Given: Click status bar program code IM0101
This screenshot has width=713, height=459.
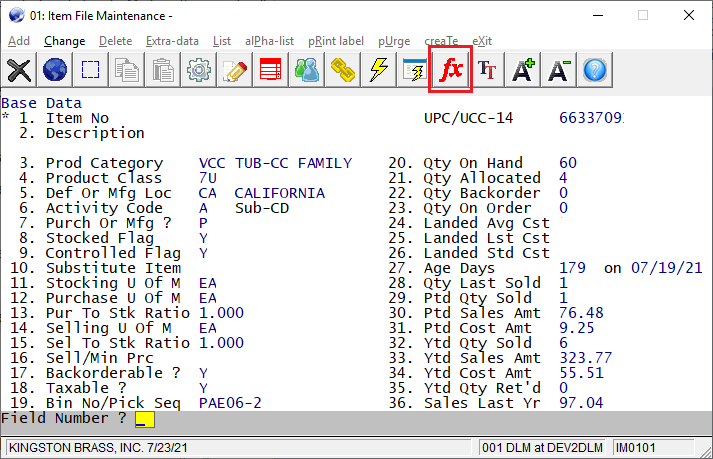Looking at the screenshot, I should pos(635,448).
